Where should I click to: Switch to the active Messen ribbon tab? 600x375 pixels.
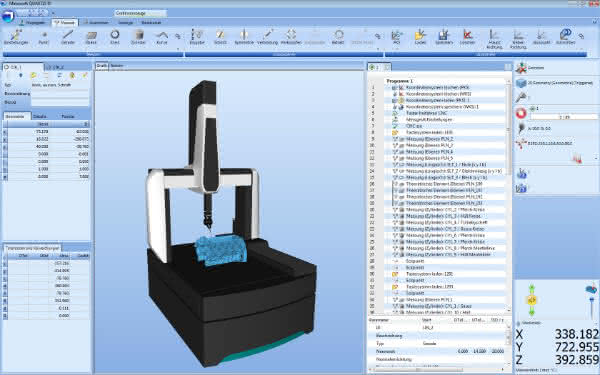tap(65, 23)
